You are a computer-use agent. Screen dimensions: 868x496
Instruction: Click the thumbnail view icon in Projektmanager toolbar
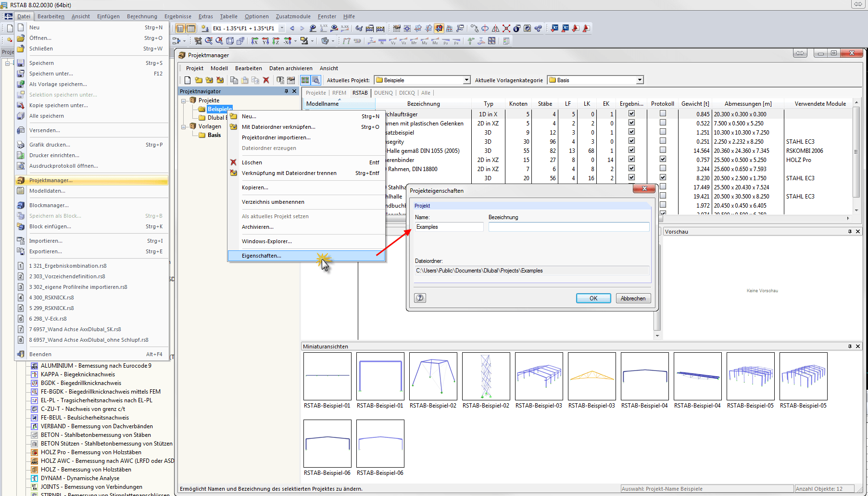(305, 80)
